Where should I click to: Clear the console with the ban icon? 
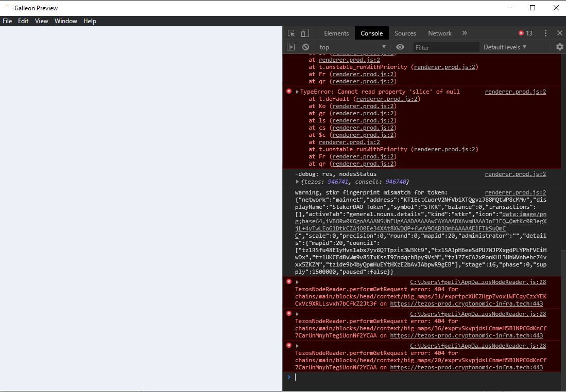click(x=306, y=47)
